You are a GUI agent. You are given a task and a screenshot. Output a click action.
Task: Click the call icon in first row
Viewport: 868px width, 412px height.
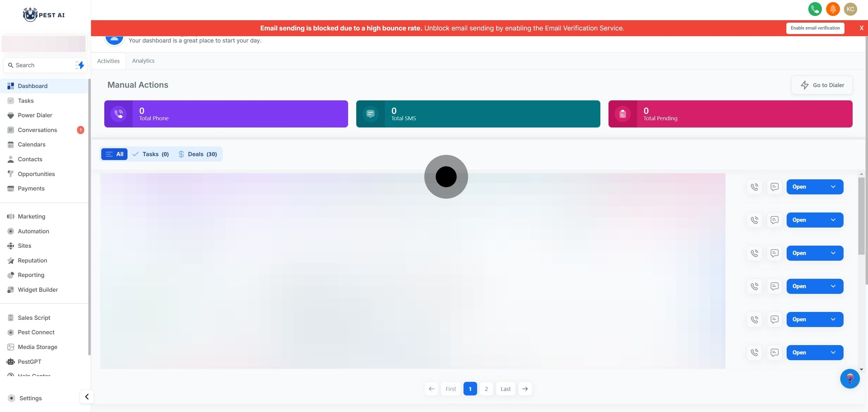pyautogui.click(x=754, y=187)
